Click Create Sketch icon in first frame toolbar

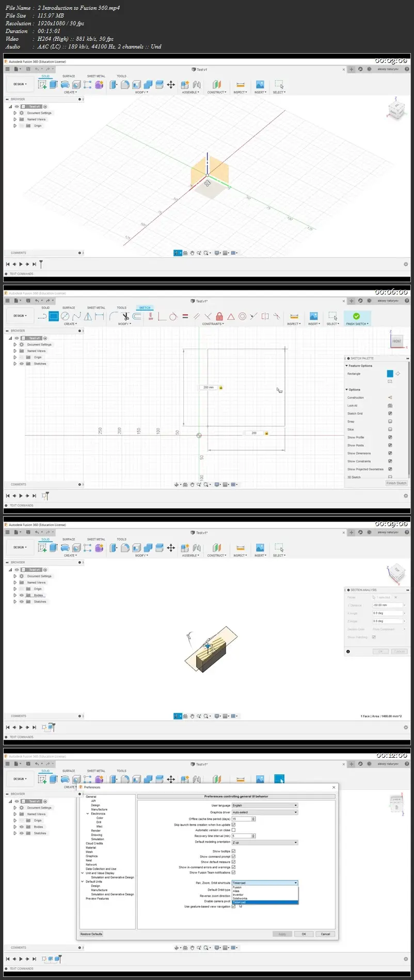42,85
